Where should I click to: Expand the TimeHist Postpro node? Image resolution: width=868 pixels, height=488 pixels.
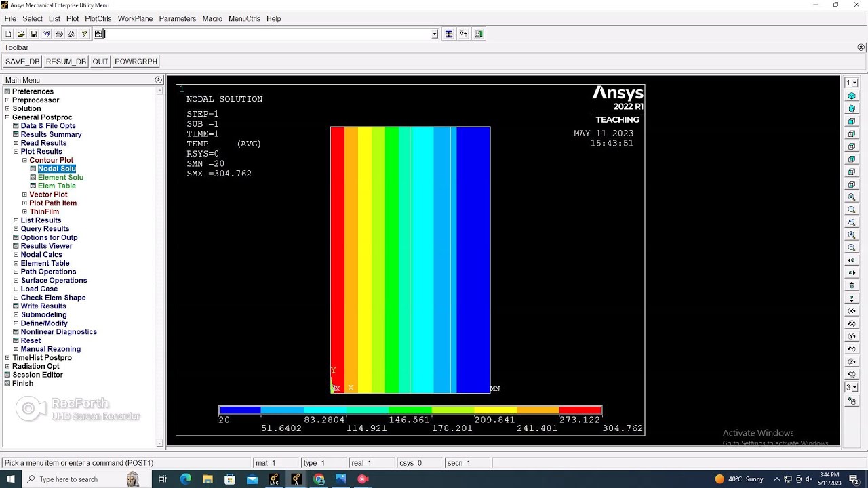click(x=7, y=358)
